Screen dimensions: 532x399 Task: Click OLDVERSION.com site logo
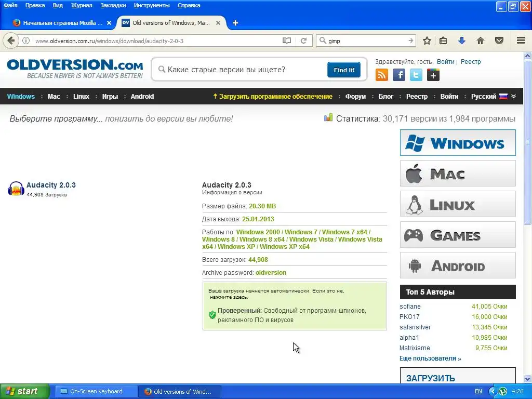pos(75,69)
